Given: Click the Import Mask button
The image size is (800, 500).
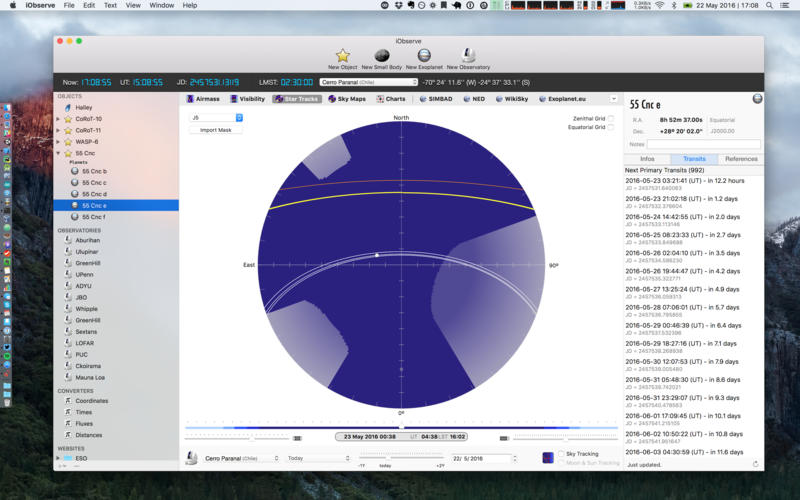Looking at the screenshot, I should (215, 130).
